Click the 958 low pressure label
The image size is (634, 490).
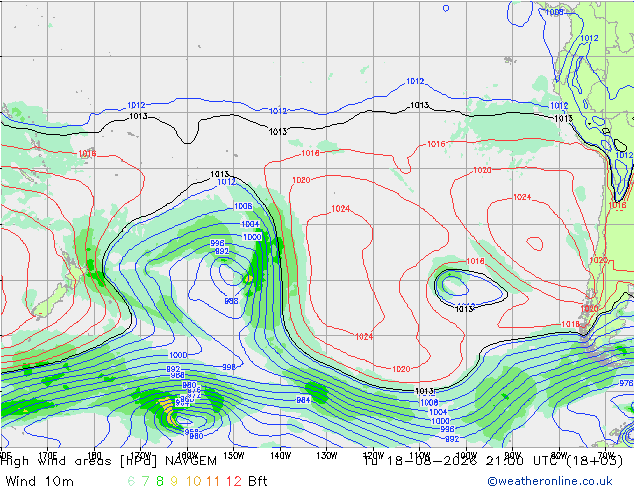coord(192,431)
